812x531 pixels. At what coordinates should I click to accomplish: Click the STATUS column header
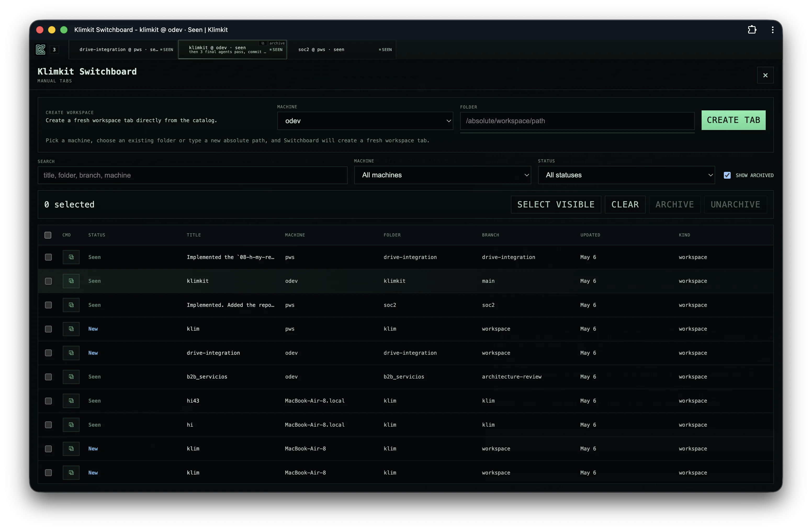97,235
